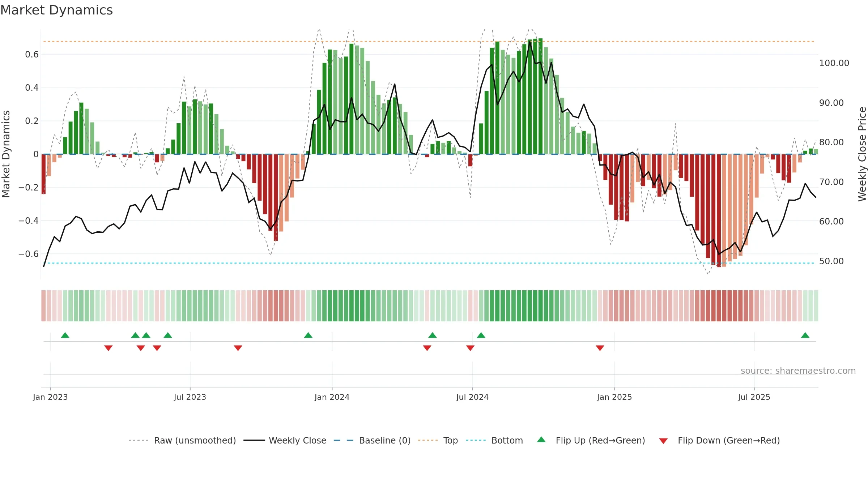Click the −0.2 left axis tick
This screenshot has width=868, height=488.
click(29, 187)
